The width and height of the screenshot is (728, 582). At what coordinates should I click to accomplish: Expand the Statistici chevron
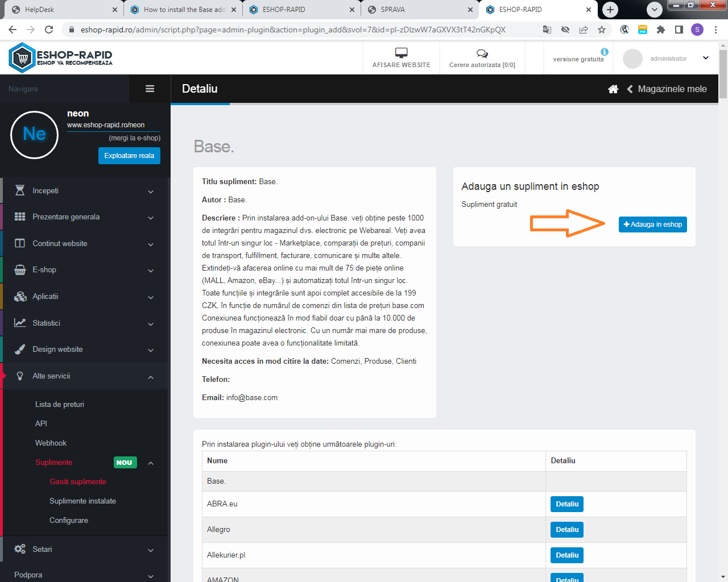[x=151, y=324]
